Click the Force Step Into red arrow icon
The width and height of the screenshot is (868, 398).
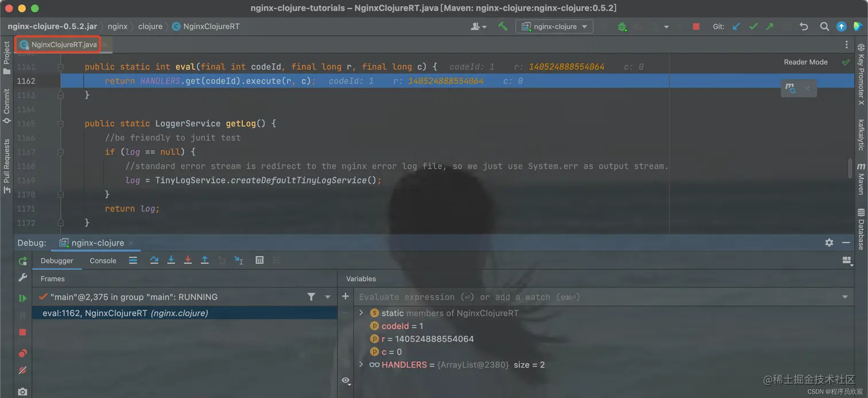(188, 260)
